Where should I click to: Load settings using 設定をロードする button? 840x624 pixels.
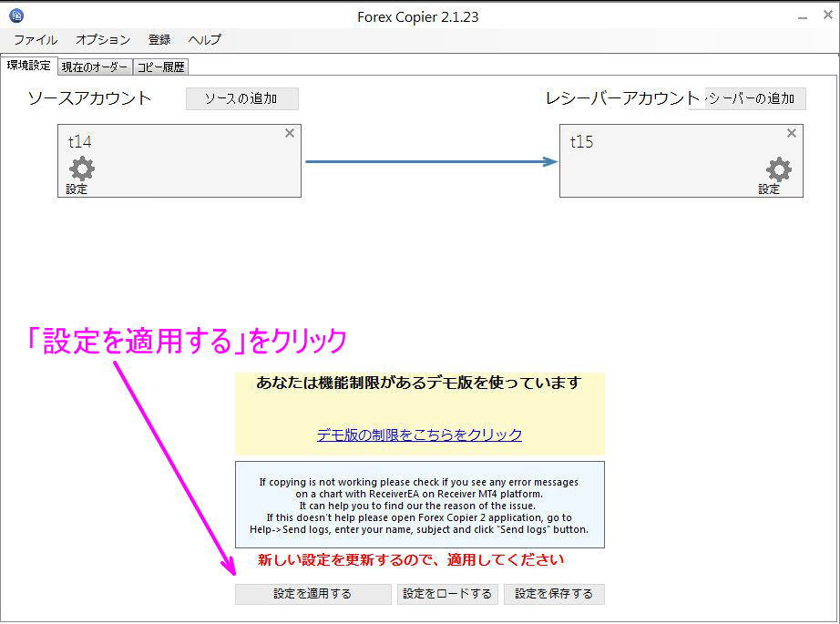click(446, 594)
